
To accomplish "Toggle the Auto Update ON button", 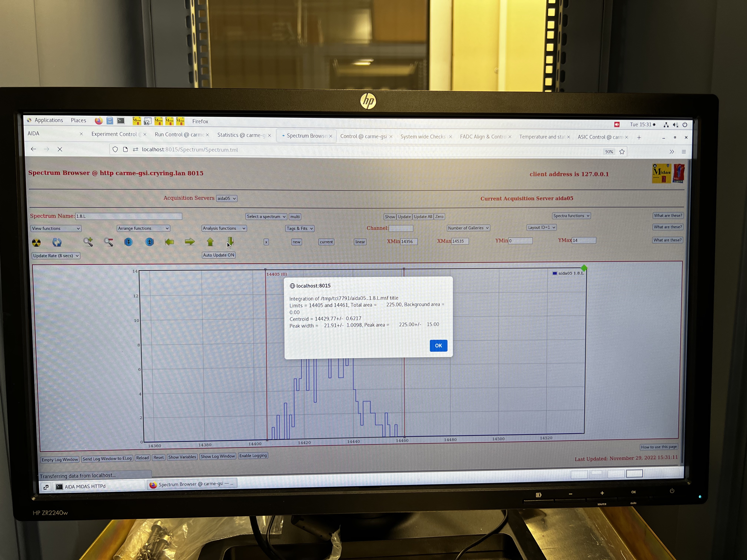I will pyautogui.click(x=218, y=255).
